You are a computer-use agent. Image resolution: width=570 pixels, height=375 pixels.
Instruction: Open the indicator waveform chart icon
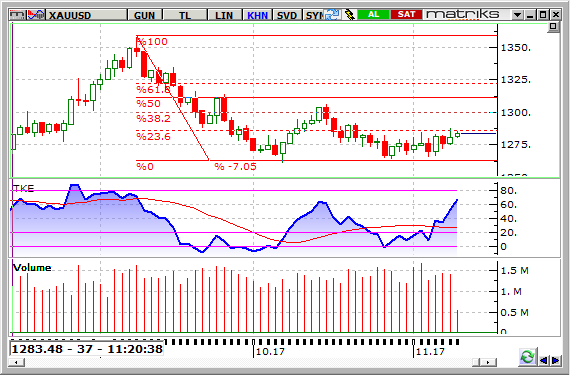(36, 15)
